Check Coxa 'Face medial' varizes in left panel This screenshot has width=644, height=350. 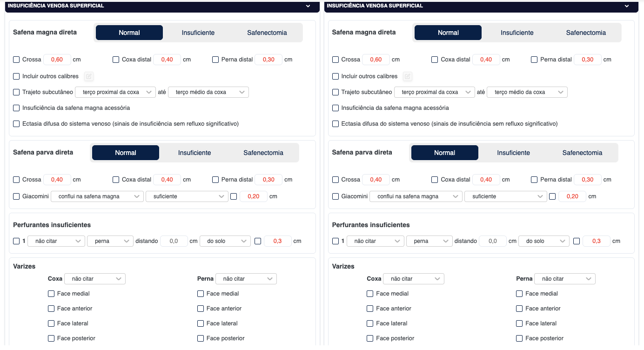click(x=51, y=294)
